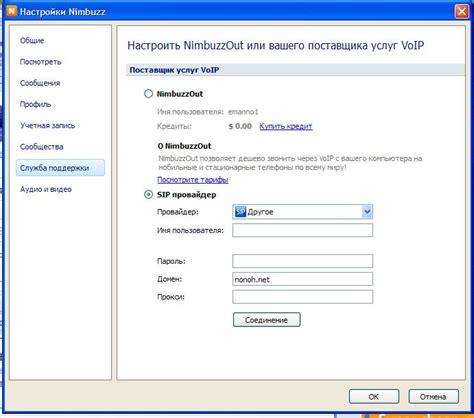Viewport: 474px width, 418px height.
Task: Focus the Имя пользователя input field
Action: (302, 230)
